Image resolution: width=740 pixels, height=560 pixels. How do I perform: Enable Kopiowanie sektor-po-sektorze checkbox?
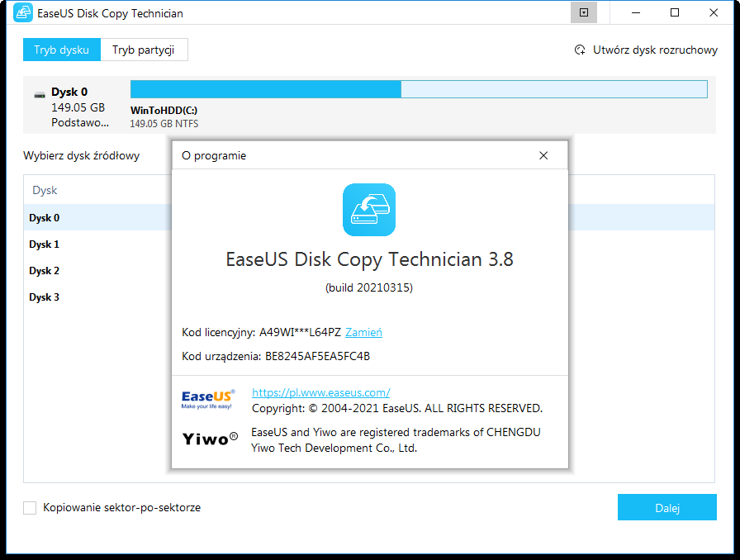[x=30, y=508]
